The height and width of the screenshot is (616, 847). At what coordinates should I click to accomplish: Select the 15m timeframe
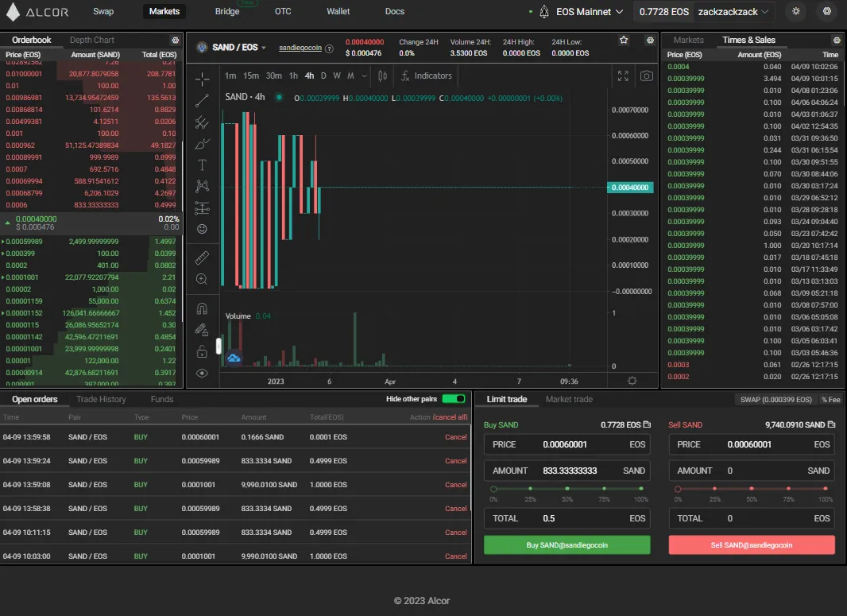pyautogui.click(x=250, y=76)
